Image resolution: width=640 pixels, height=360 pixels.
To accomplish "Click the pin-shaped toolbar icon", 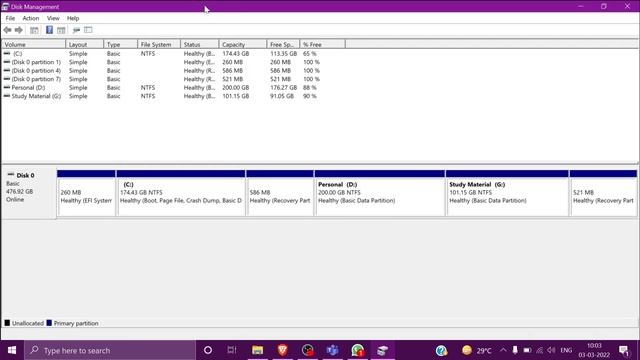I will click(x=76, y=30).
